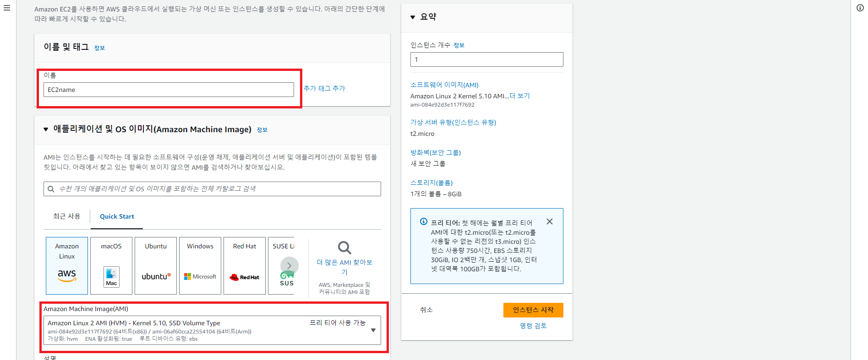Open the 명령 검토 link

[x=533, y=326]
